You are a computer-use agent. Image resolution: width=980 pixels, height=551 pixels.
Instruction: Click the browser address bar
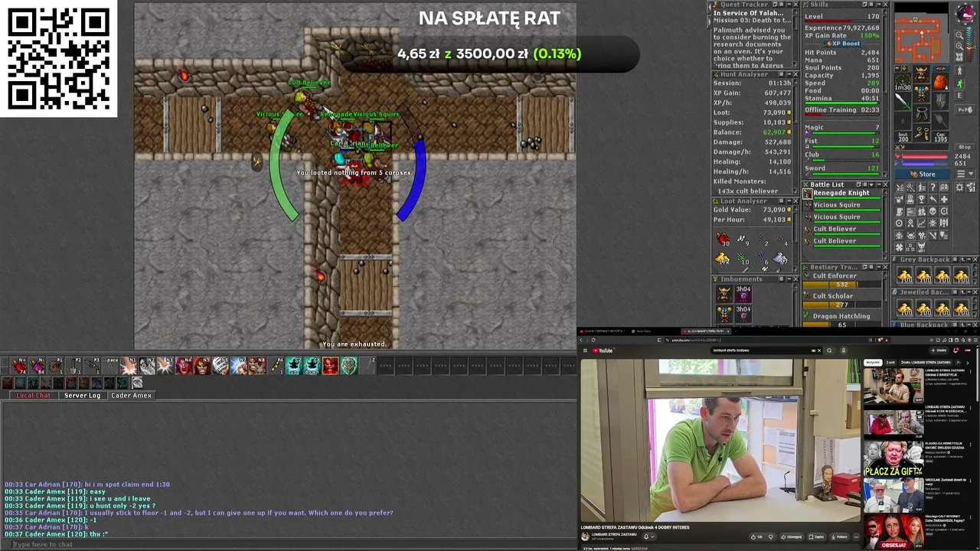tap(773, 340)
